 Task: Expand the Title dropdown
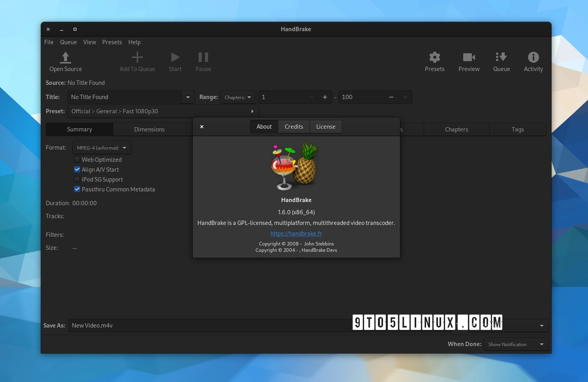click(x=188, y=97)
